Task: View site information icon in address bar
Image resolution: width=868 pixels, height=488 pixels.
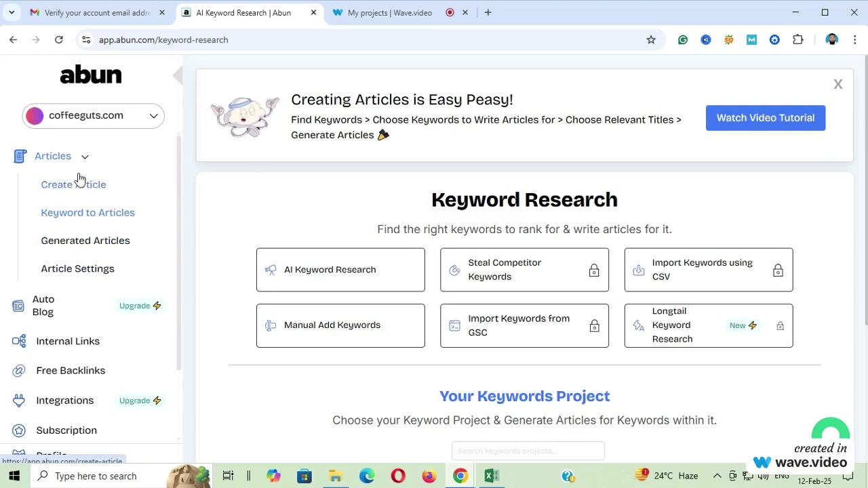Action: tap(86, 40)
